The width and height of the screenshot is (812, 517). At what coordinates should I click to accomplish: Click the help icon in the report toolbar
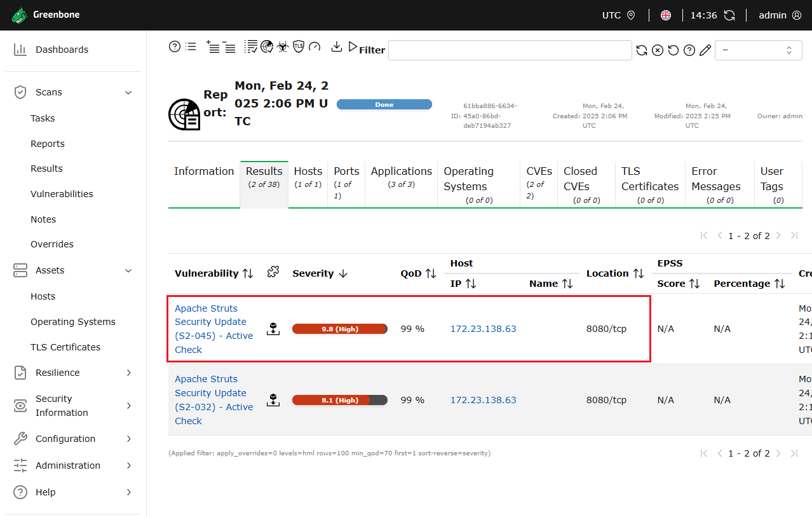click(x=174, y=46)
